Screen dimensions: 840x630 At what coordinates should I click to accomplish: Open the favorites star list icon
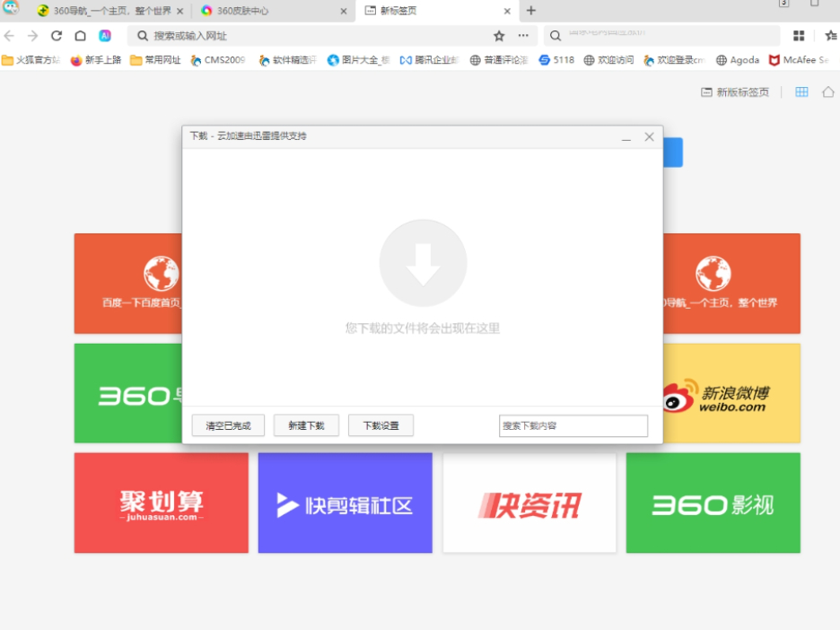pos(831,36)
